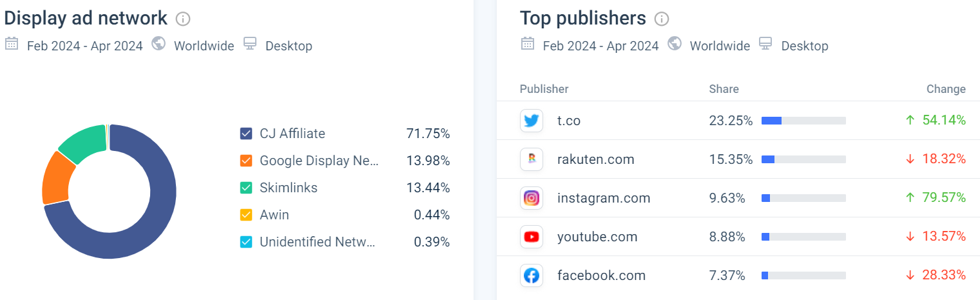The height and width of the screenshot is (300, 980).
Task: Sort publishers by the Change column
Action: click(946, 89)
